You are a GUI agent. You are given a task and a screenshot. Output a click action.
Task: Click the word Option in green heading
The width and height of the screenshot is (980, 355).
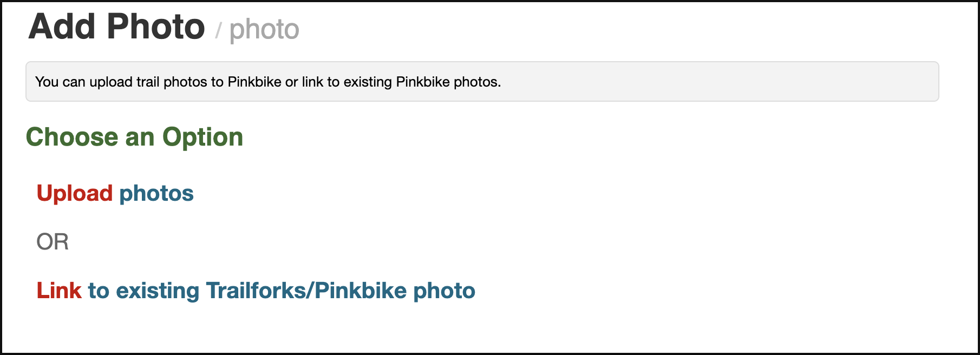tap(202, 137)
